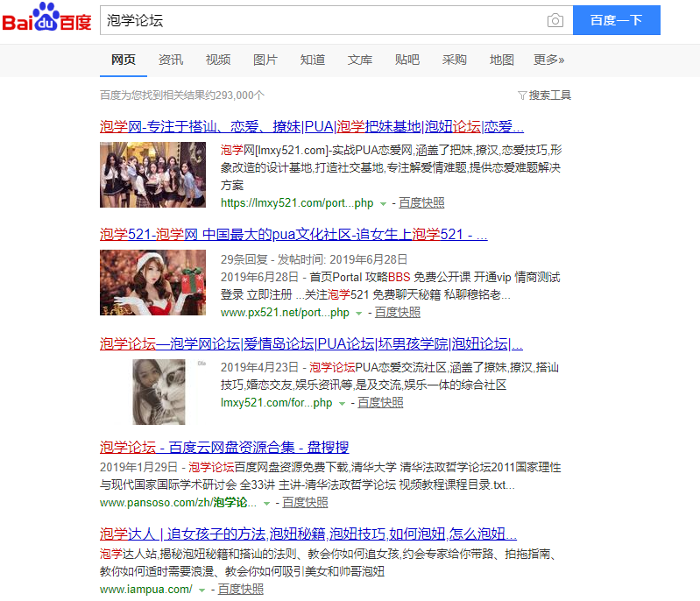Open URL https://lmxy521.com/port...php
Screen dimensions: 700x601
coord(297,203)
